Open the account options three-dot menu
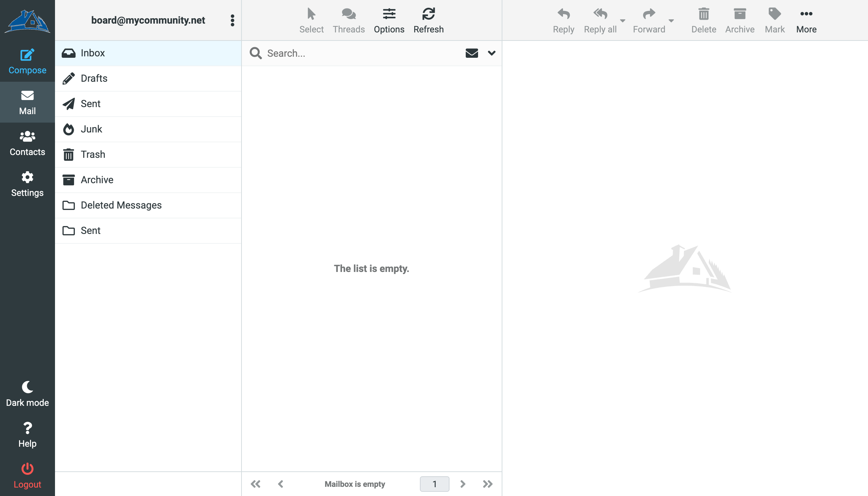 [x=232, y=20]
